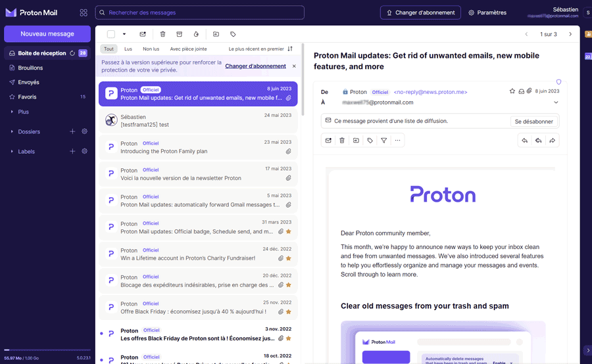This screenshot has width=592, height=364.
Task: Toggle star on Offre Black Friday message
Action: [x=289, y=312]
